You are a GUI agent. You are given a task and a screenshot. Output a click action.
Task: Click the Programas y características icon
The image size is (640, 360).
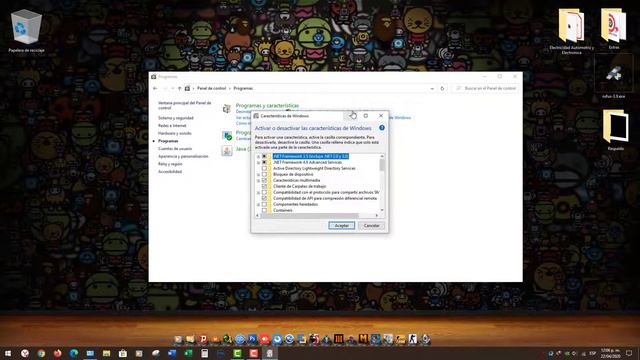(227, 109)
